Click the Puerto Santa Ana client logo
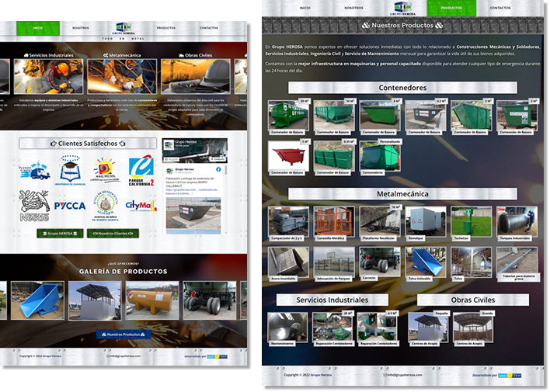This screenshot has height=392, width=550. click(34, 171)
